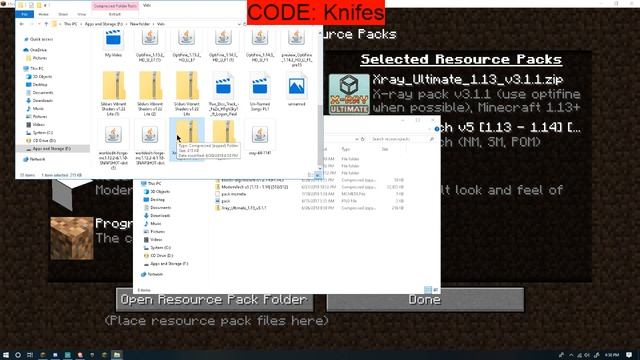Open the notification center on taskbar
This screenshot has width=640, height=360.
tap(629, 355)
